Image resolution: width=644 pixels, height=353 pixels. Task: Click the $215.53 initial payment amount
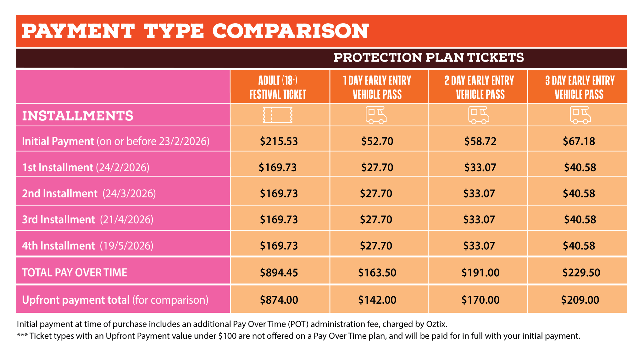[279, 141]
